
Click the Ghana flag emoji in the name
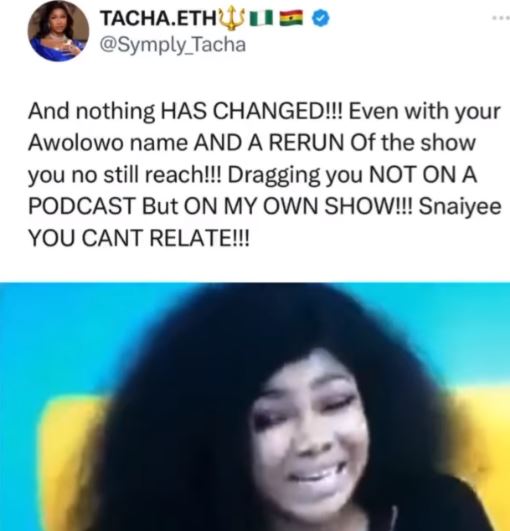[291, 18]
